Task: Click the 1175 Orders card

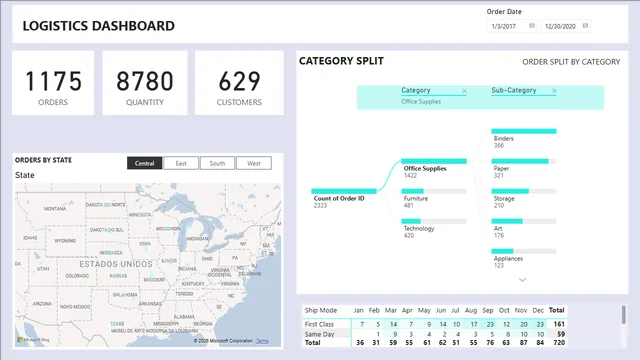Action: click(53, 83)
